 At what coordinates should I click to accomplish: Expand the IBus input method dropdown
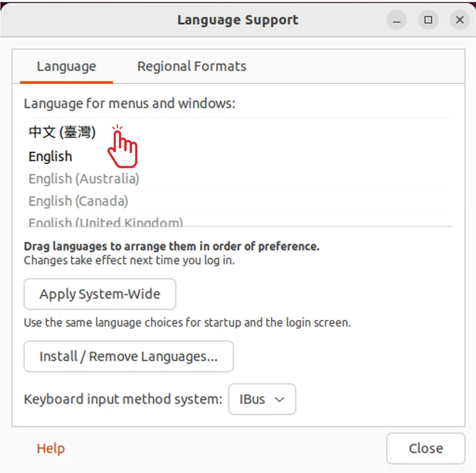pos(262,399)
